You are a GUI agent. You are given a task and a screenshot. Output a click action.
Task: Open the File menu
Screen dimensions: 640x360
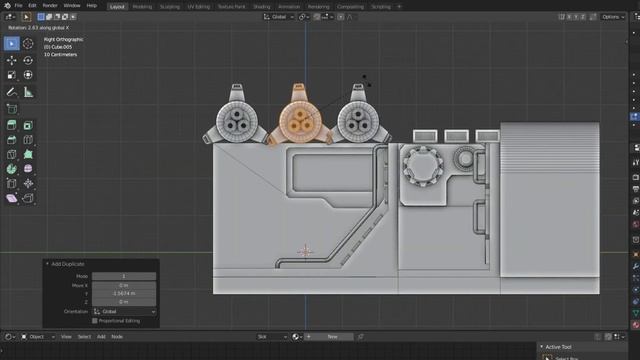[x=18, y=6]
